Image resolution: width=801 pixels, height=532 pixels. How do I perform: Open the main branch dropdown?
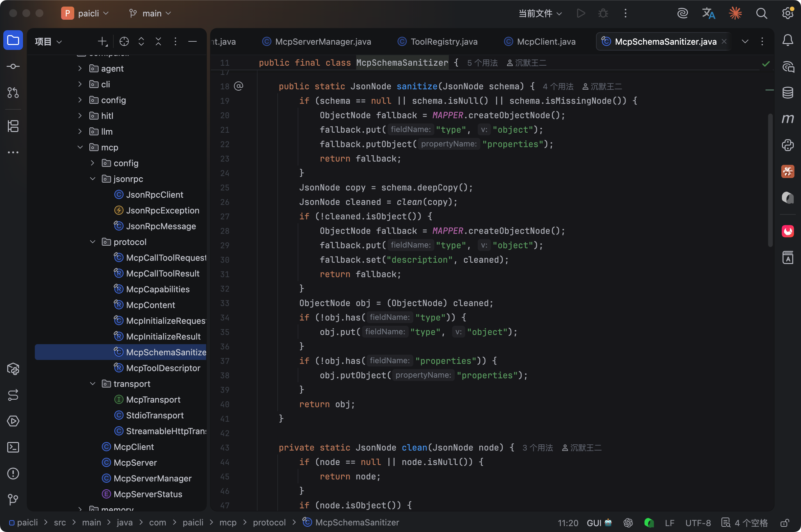click(150, 13)
